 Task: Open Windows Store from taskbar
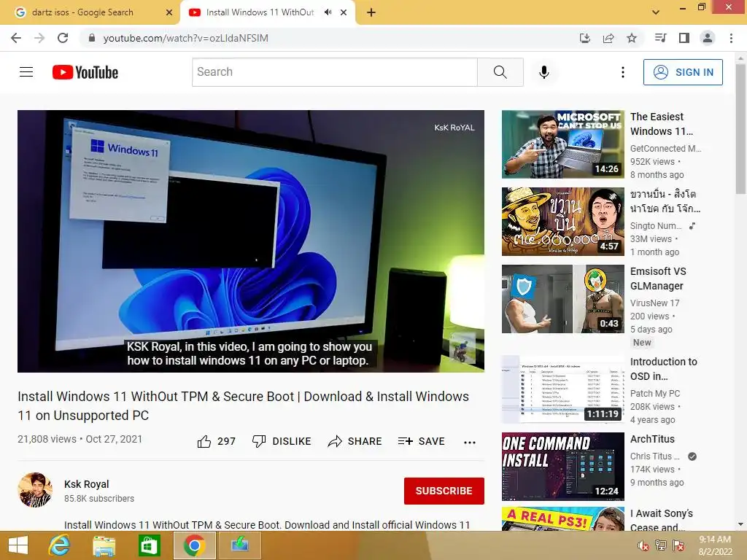(149, 545)
